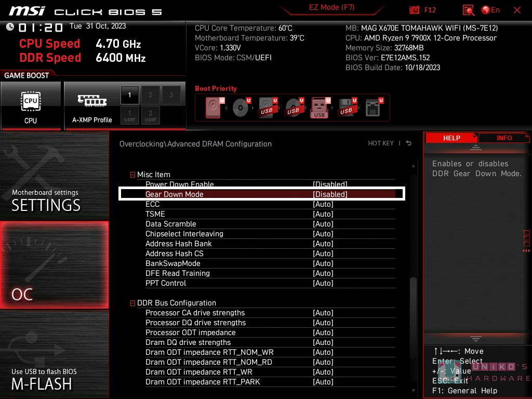This screenshot has height=399, width=532.
Task: Click the USB key boot device icon
Action: coord(320,107)
